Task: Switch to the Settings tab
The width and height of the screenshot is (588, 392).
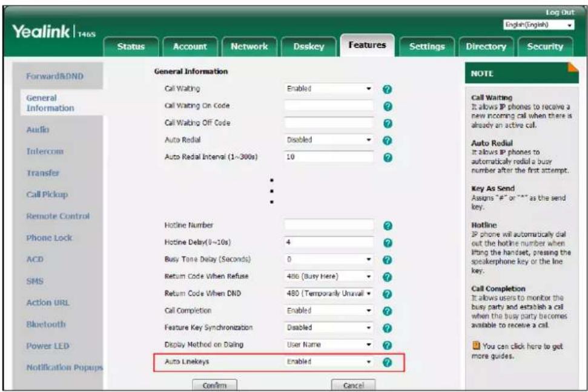Action: pyautogui.click(x=427, y=47)
